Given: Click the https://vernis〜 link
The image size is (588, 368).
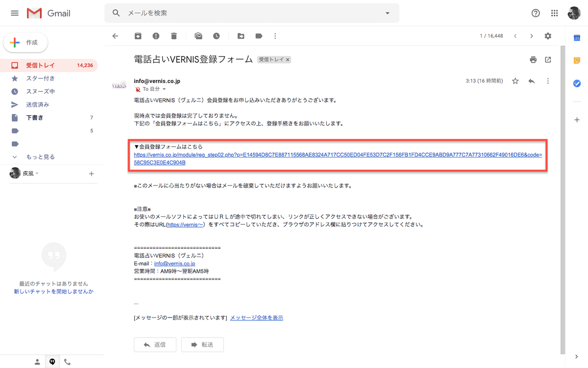Looking at the screenshot, I should (x=185, y=225).
